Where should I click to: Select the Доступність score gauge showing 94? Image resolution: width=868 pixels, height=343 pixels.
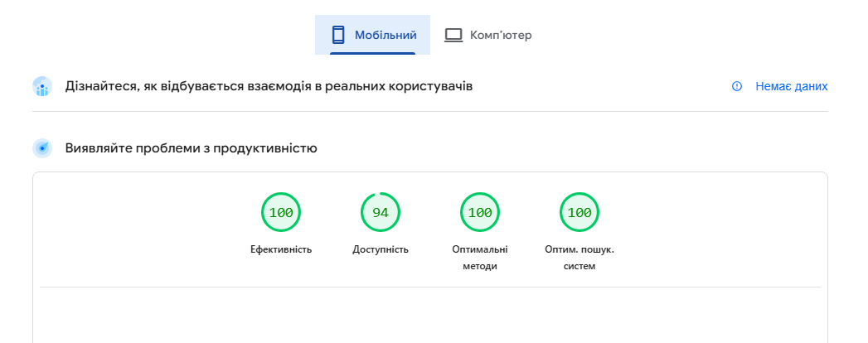381,212
